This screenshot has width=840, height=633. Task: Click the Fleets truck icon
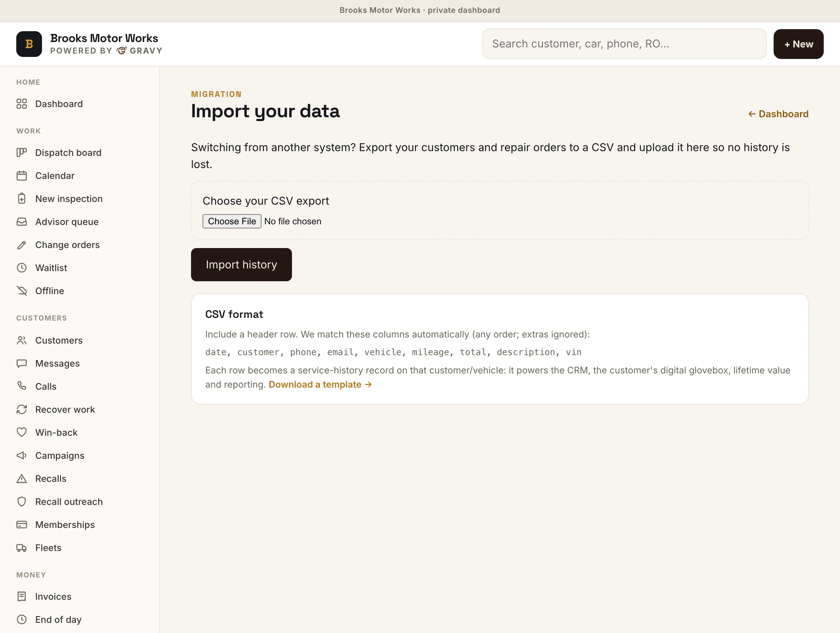coord(22,548)
